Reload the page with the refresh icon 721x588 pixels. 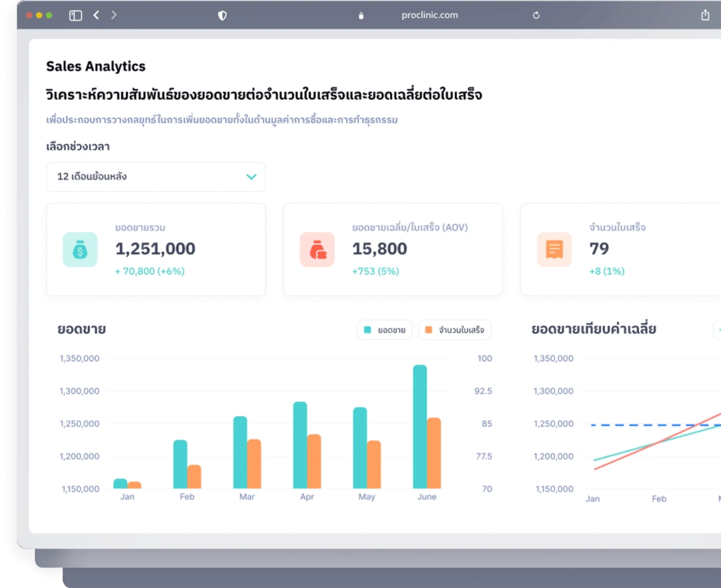pos(536,15)
